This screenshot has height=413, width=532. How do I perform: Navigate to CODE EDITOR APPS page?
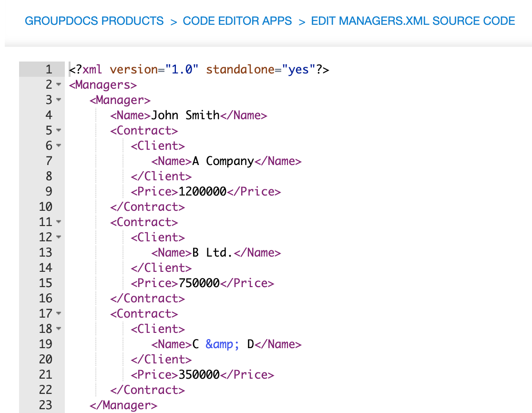(237, 21)
